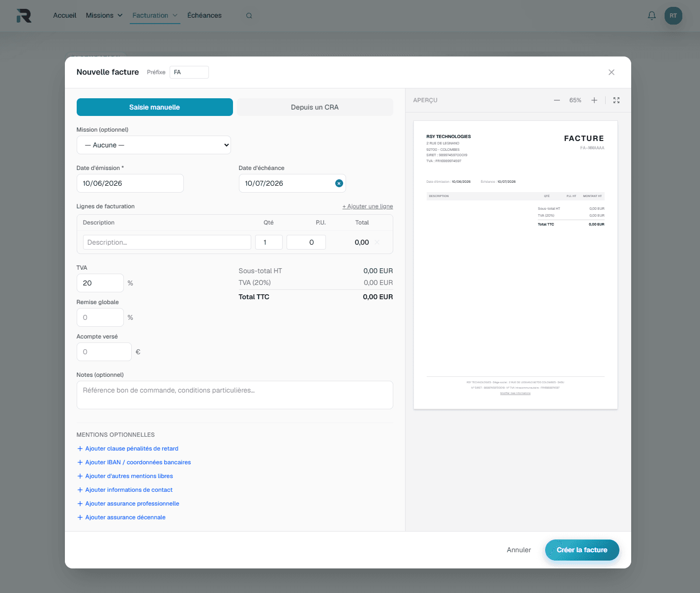Open the RT user avatar menu
The height and width of the screenshot is (593, 700).
pyautogui.click(x=673, y=16)
